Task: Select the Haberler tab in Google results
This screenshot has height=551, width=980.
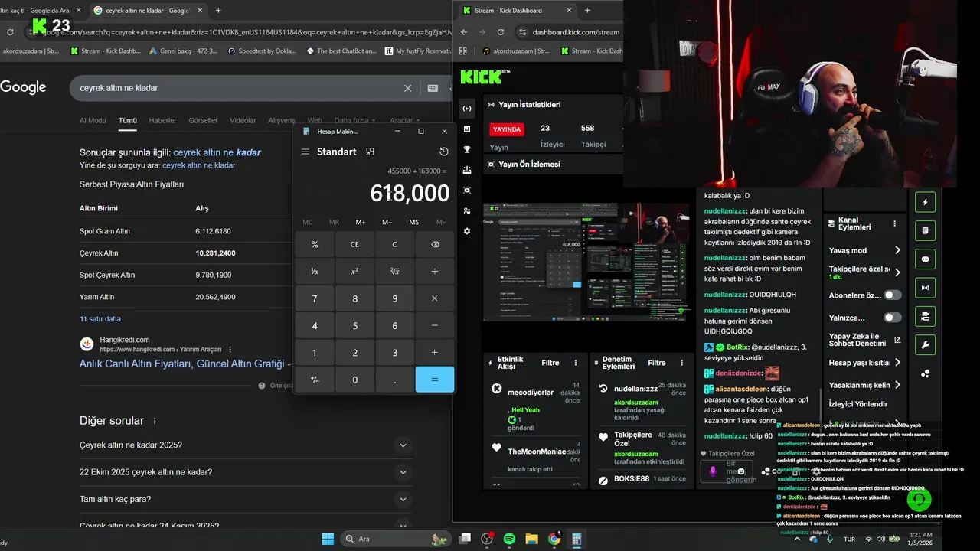Action: click(162, 120)
